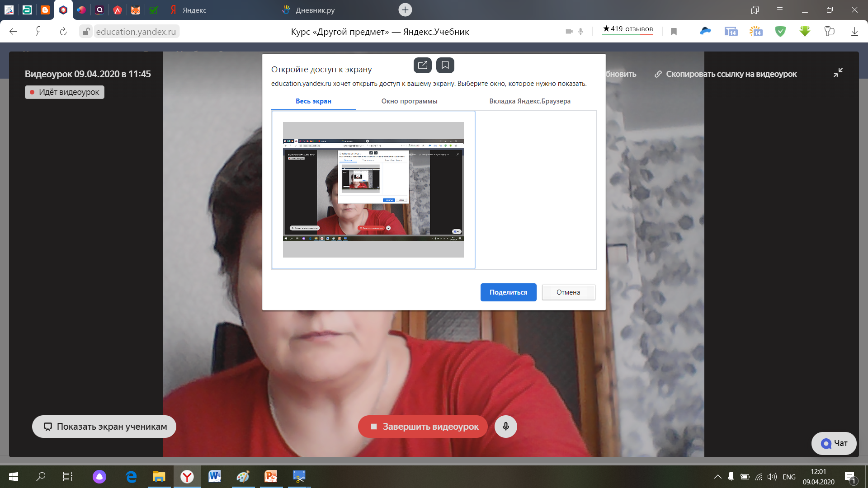Select the Весь экран tab
Screen dimensions: 868x488
(x=313, y=101)
